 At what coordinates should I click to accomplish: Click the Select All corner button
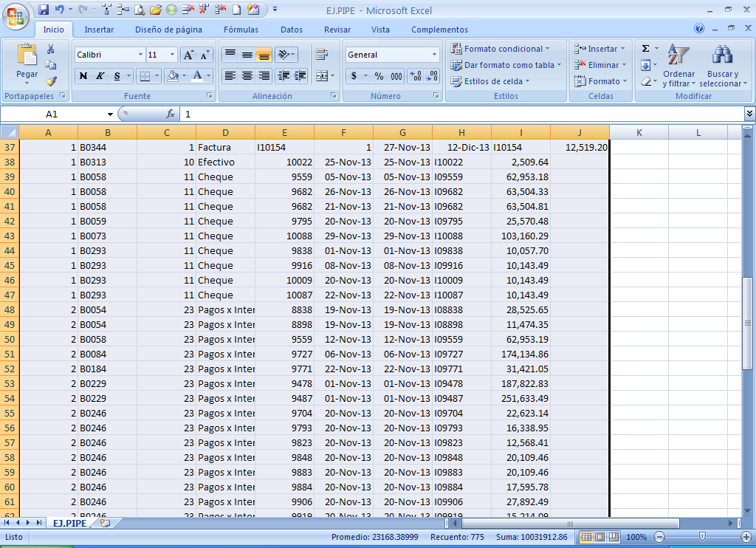[9, 132]
